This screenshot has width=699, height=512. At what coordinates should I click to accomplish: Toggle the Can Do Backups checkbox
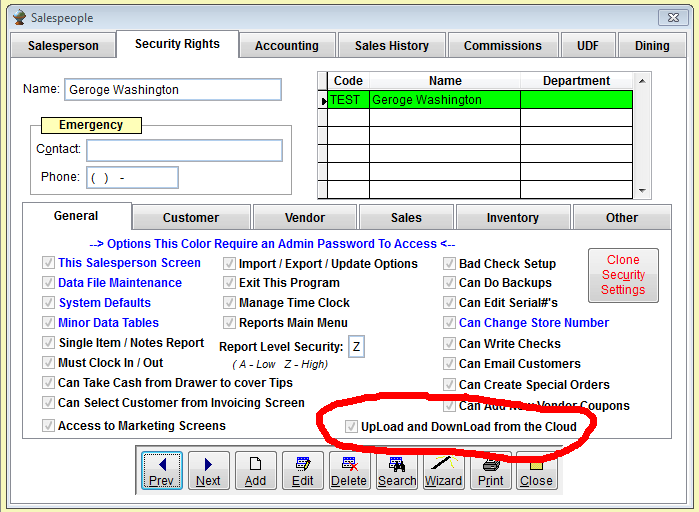coord(450,283)
